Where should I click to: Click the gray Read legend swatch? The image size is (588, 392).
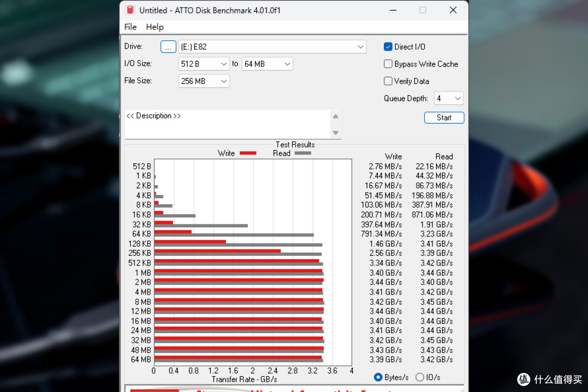click(x=303, y=153)
